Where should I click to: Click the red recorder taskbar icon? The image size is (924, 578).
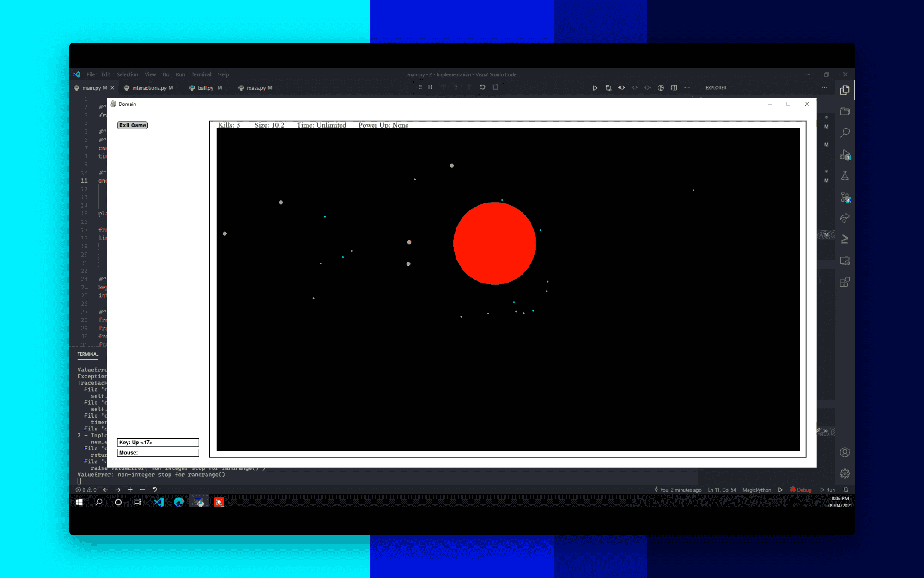click(219, 502)
